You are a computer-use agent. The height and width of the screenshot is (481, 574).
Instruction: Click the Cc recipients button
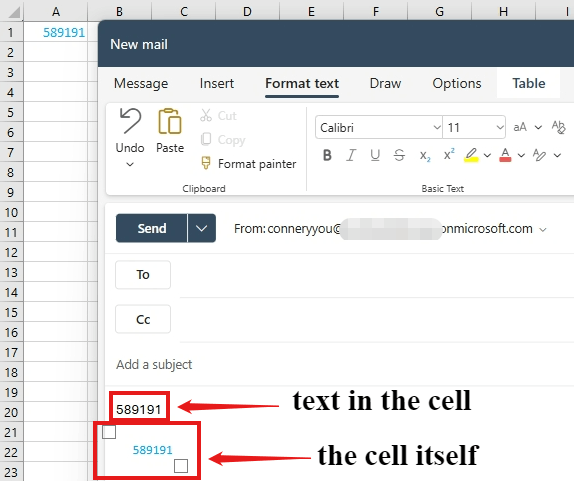[x=143, y=319]
